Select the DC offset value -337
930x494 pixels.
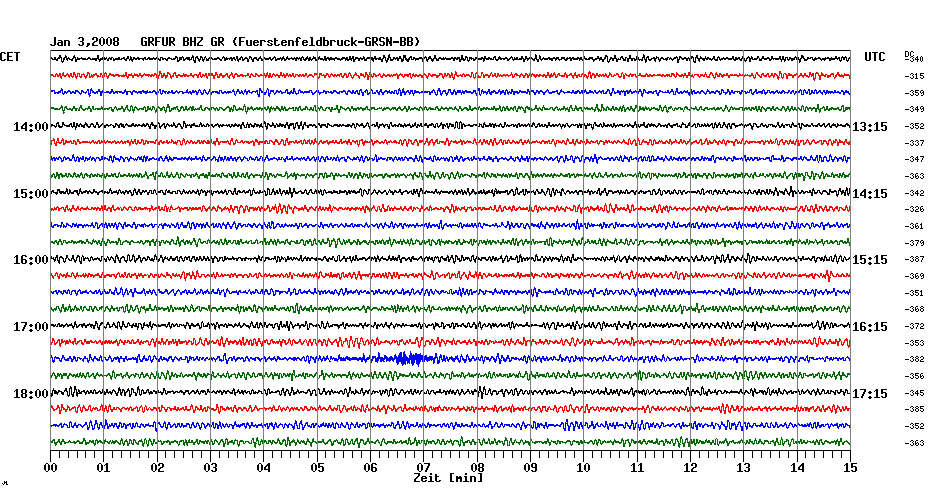tap(914, 143)
